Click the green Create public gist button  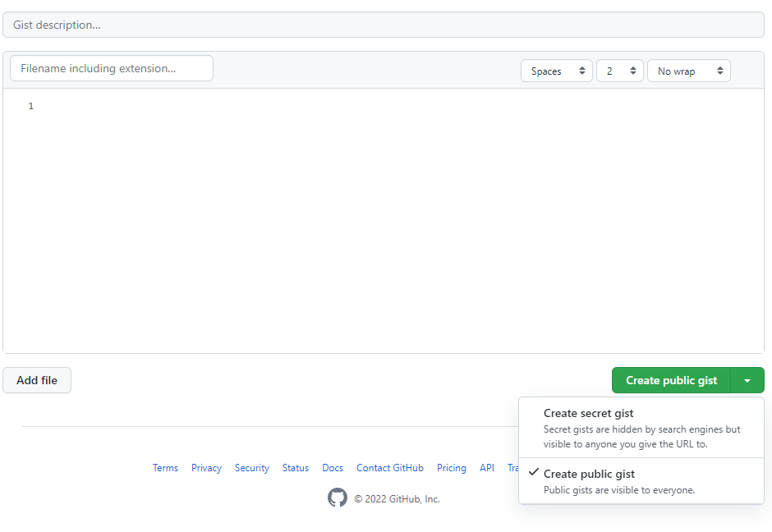pos(671,380)
